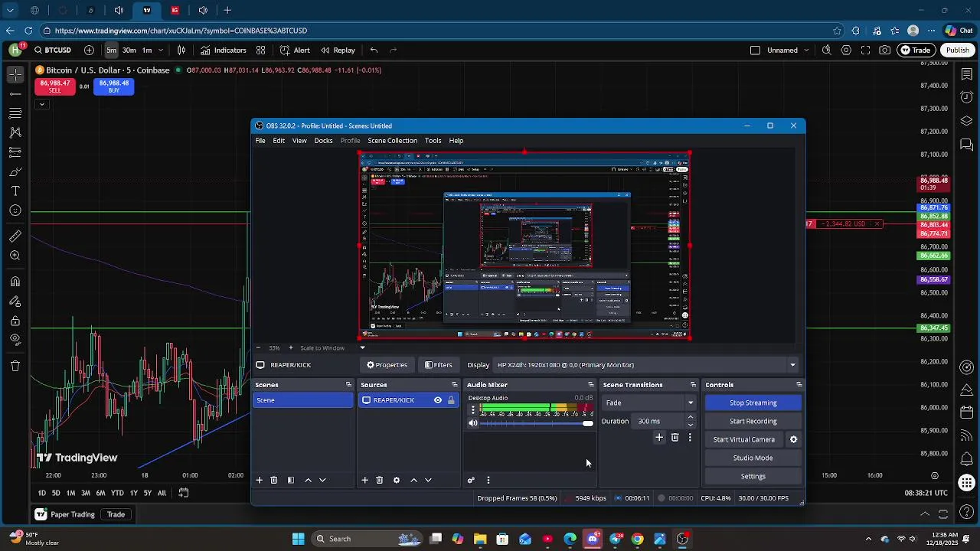Add a scene transition with plus icon

pos(659,438)
